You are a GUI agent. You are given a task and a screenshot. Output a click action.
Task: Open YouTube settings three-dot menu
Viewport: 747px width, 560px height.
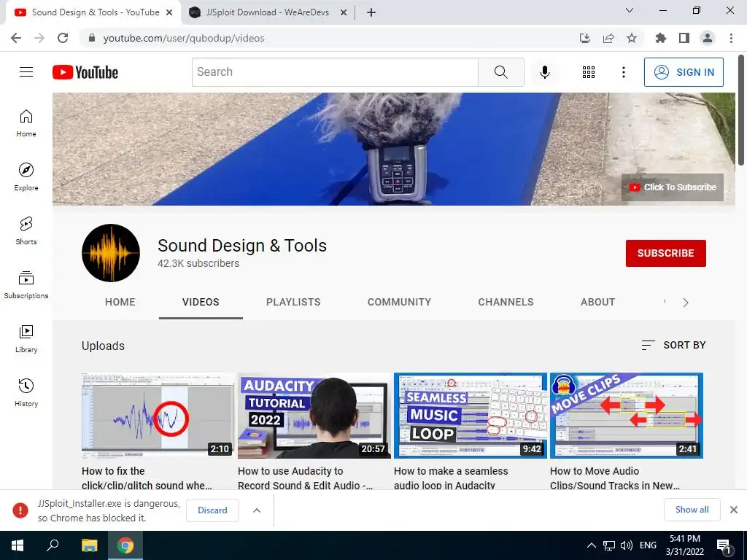click(623, 72)
